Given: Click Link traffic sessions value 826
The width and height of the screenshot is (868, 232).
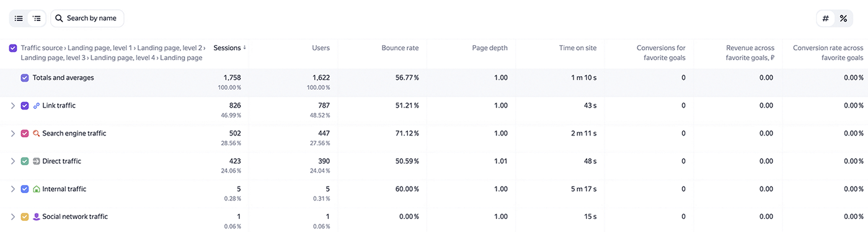Looking at the screenshot, I should pyautogui.click(x=235, y=106).
